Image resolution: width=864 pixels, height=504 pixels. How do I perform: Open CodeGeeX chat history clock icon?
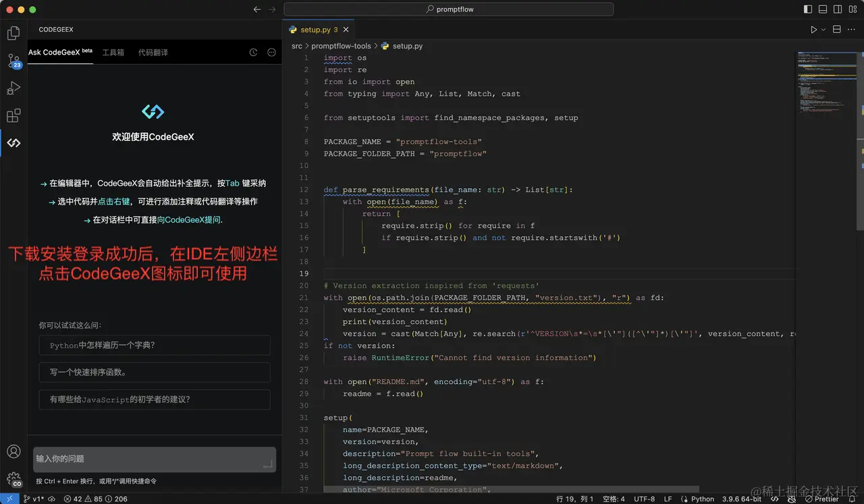254,52
